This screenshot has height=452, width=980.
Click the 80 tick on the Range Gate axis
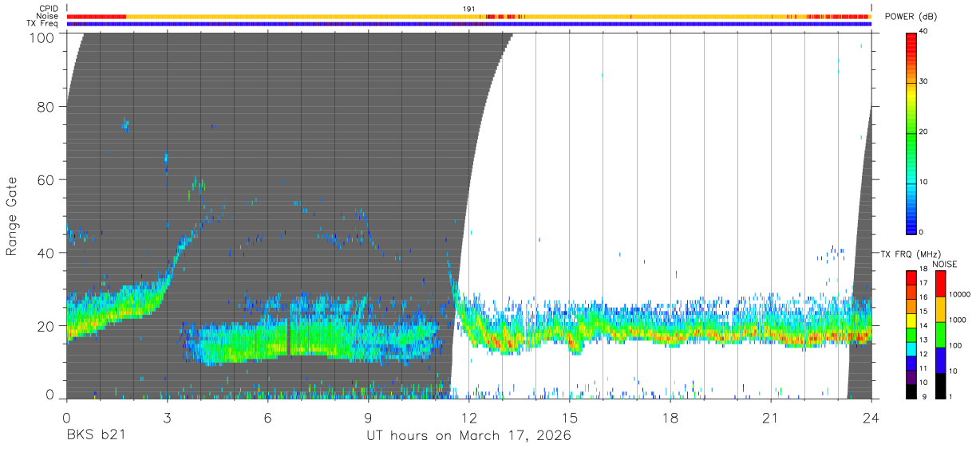tap(47, 107)
